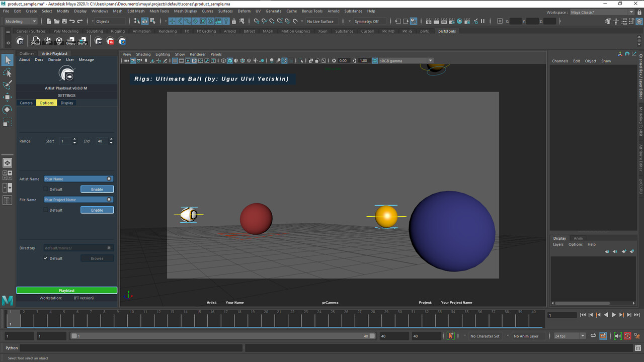The width and height of the screenshot is (644, 362).
Task: Open animation preferences running-man icon
Action: (x=638, y=336)
